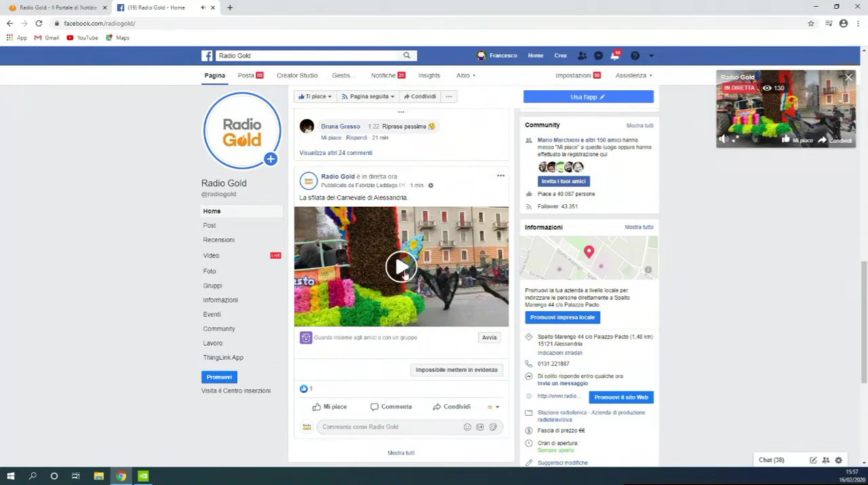Open notifications bell icon
This screenshot has width=868, height=485.
pyautogui.click(x=615, y=56)
